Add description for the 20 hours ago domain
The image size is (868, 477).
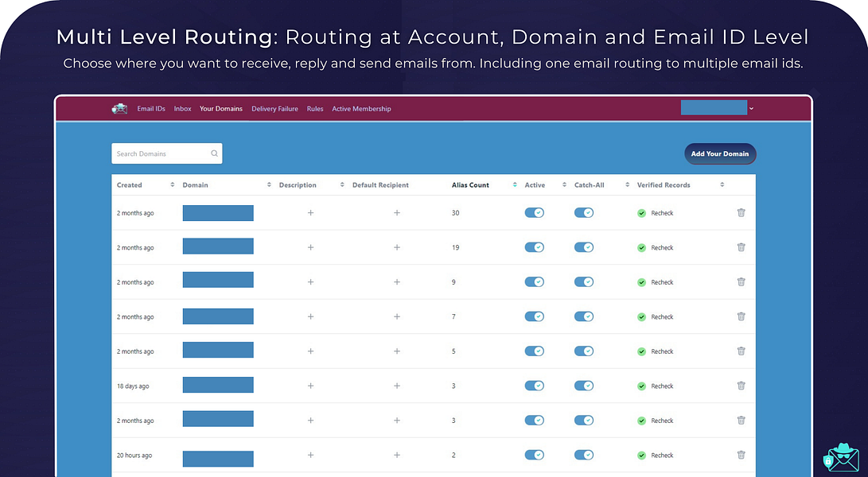(310, 455)
